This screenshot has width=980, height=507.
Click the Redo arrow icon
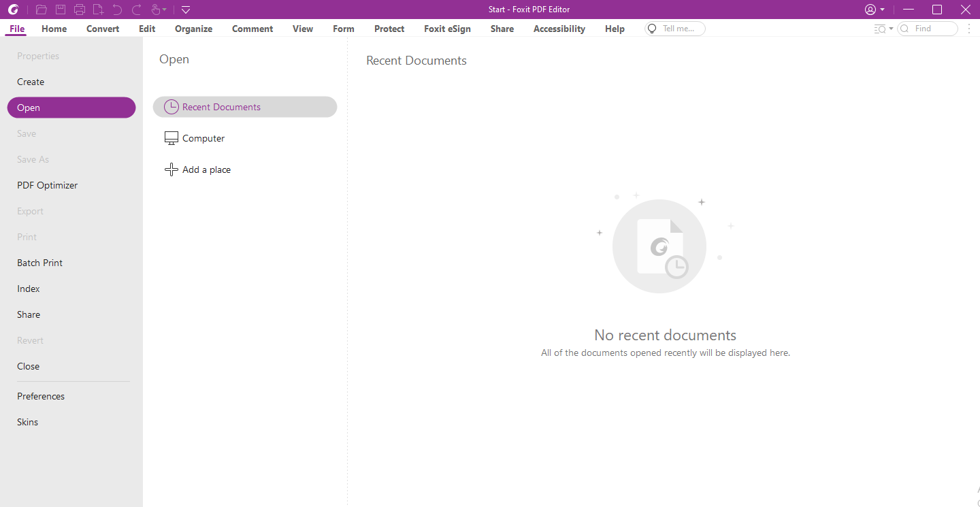click(137, 10)
